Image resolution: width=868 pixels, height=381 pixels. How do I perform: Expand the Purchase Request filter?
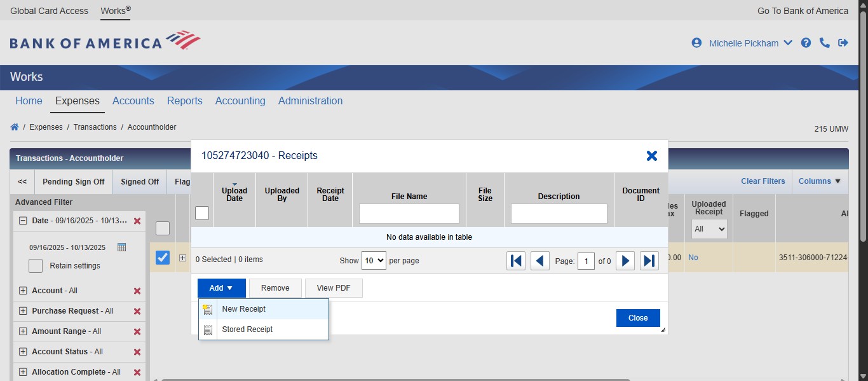[24, 311]
